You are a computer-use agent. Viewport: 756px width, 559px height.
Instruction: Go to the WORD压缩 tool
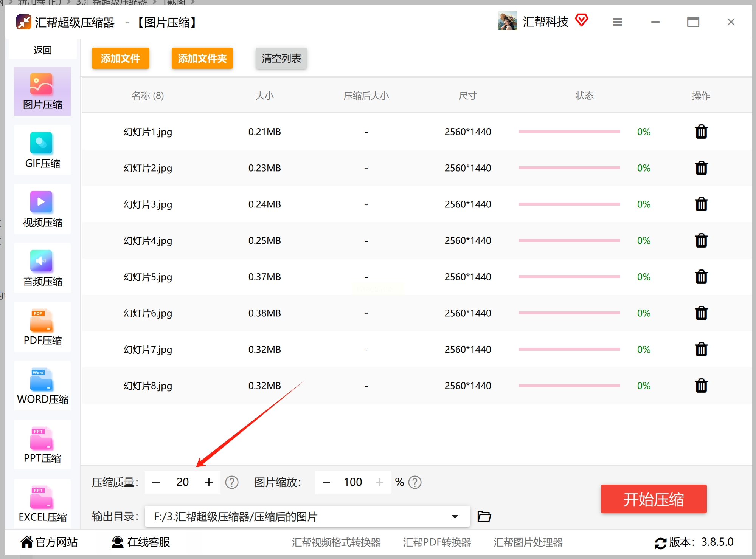coord(42,386)
